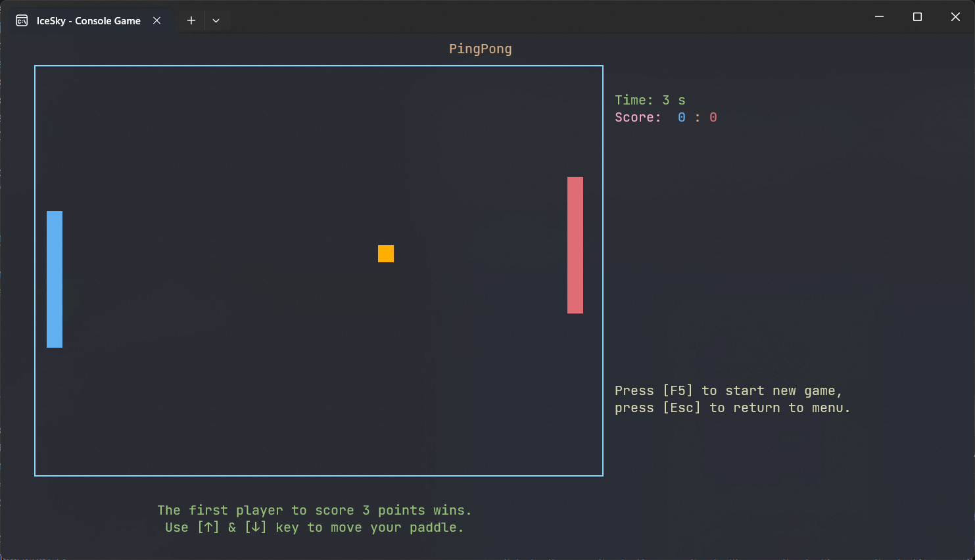The height and width of the screenshot is (560, 975).
Task: Click the red opponent paddle
Action: (575, 245)
